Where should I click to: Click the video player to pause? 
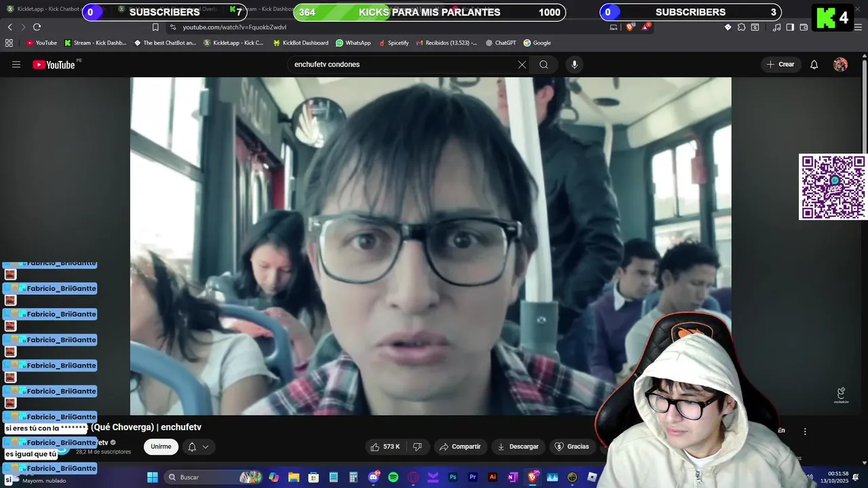(x=431, y=245)
